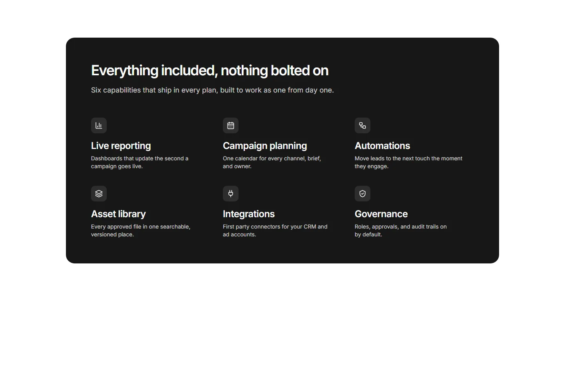Select the 'Campaign planning' heading
The width and height of the screenshot is (565, 392).
pos(265,146)
